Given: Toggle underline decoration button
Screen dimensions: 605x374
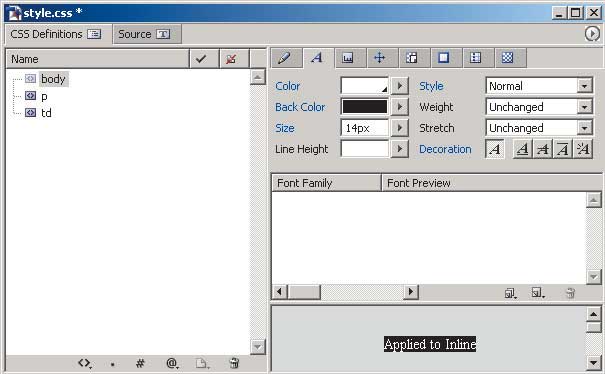Looking at the screenshot, I should coord(522,149).
